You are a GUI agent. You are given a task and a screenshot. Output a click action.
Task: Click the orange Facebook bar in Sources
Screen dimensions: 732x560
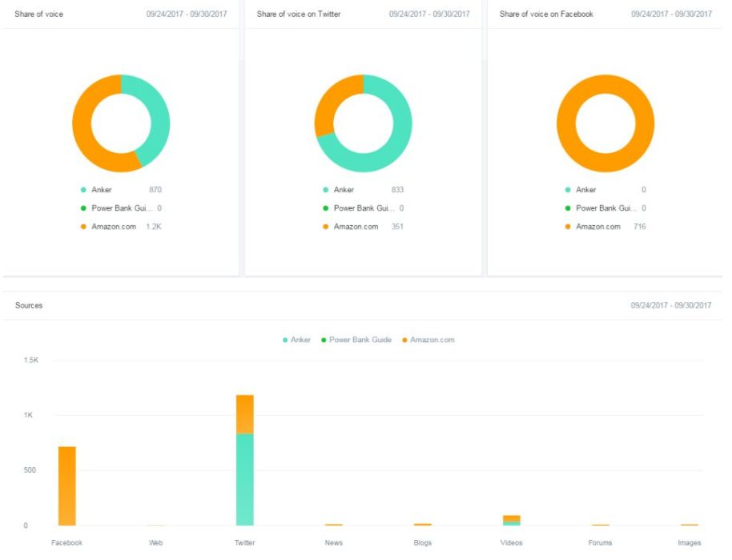(67, 485)
